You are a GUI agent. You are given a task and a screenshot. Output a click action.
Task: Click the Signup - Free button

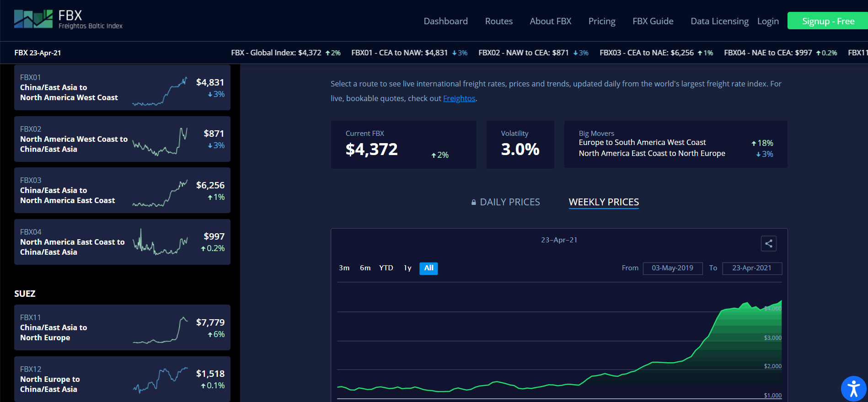pyautogui.click(x=828, y=21)
